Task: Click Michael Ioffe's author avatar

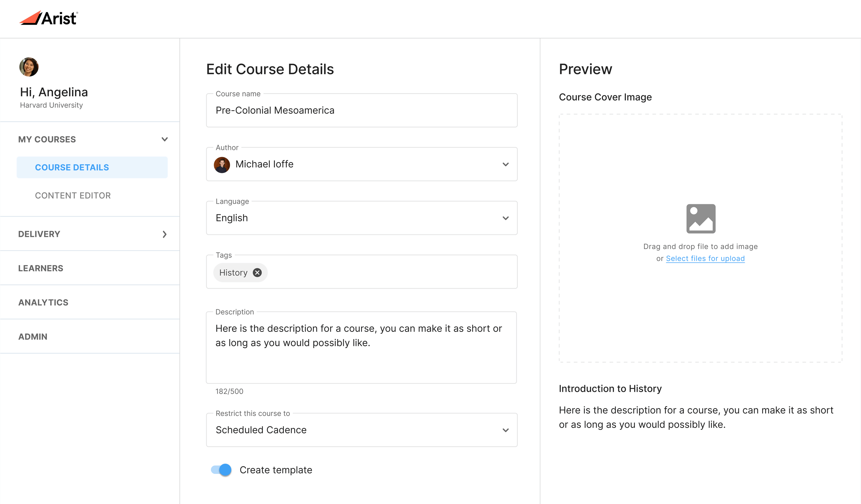Action: coord(222,164)
